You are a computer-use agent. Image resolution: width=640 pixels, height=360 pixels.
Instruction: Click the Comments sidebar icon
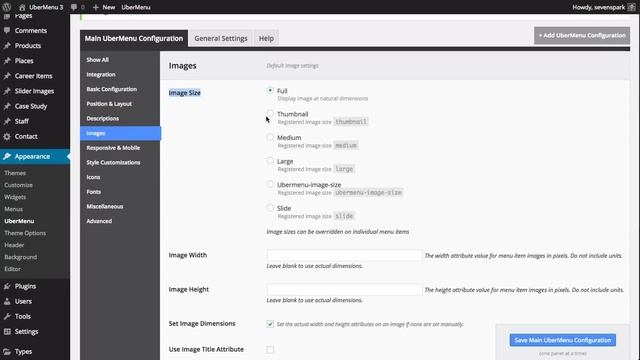[x=7, y=30]
